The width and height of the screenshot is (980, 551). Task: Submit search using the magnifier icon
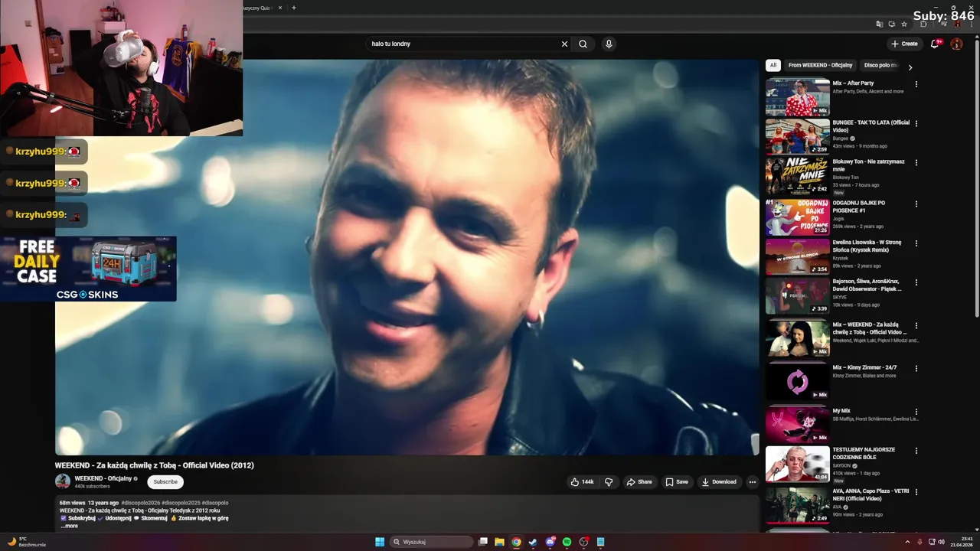pyautogui.click(x=583, y=44)
